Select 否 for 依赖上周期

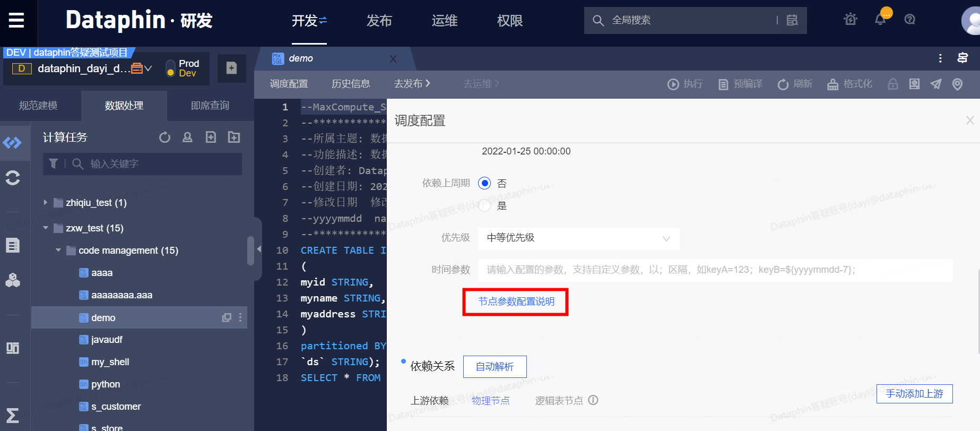pos(484,183)
